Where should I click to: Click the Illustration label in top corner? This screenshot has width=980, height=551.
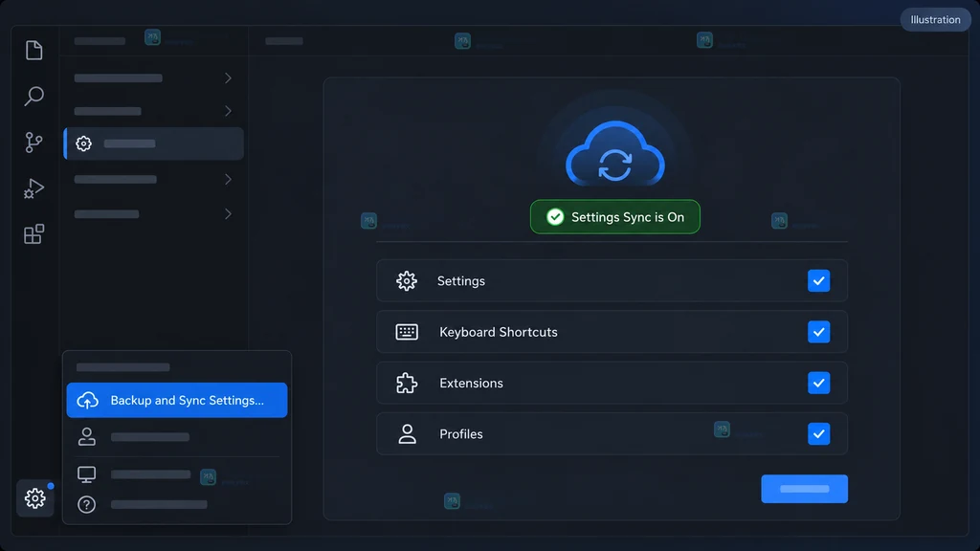tap(935, 20)
